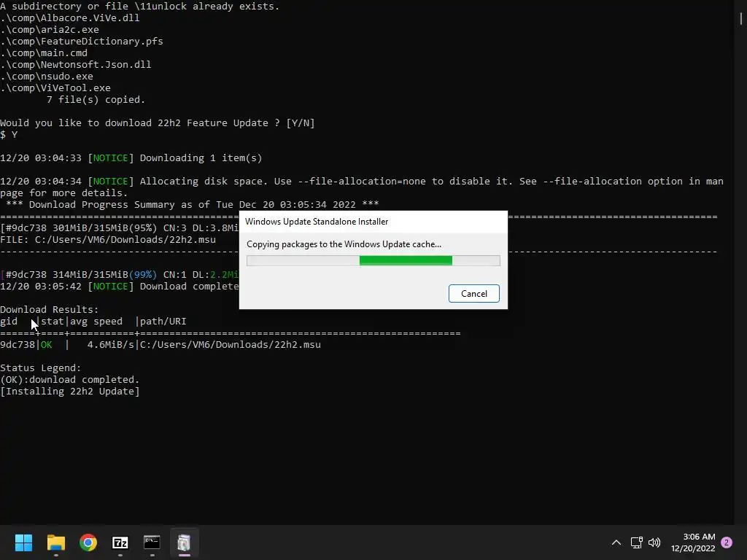Click the '7 file(s) copied.' line
The height and width of the screenshot is (560, 747).
[x=96, y=99]
